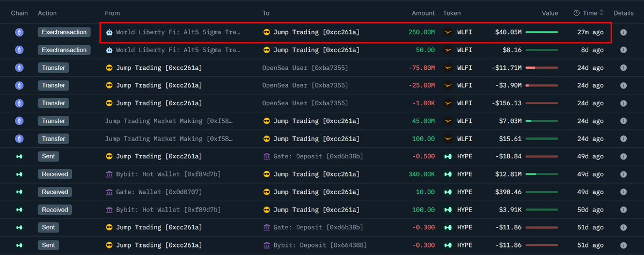The image size is (644, 255).
Task: Open details info icon for the -$156.13 row
Action: point(624,103)
